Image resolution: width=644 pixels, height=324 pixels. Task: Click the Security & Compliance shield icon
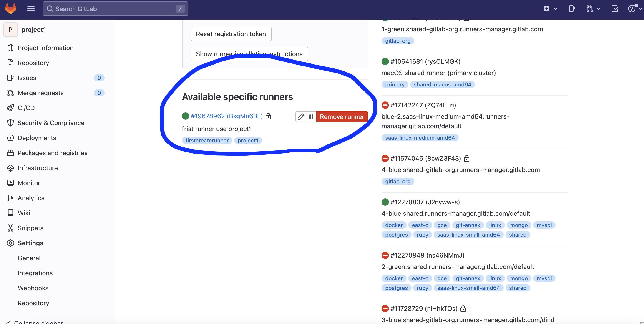coord(10,123)
